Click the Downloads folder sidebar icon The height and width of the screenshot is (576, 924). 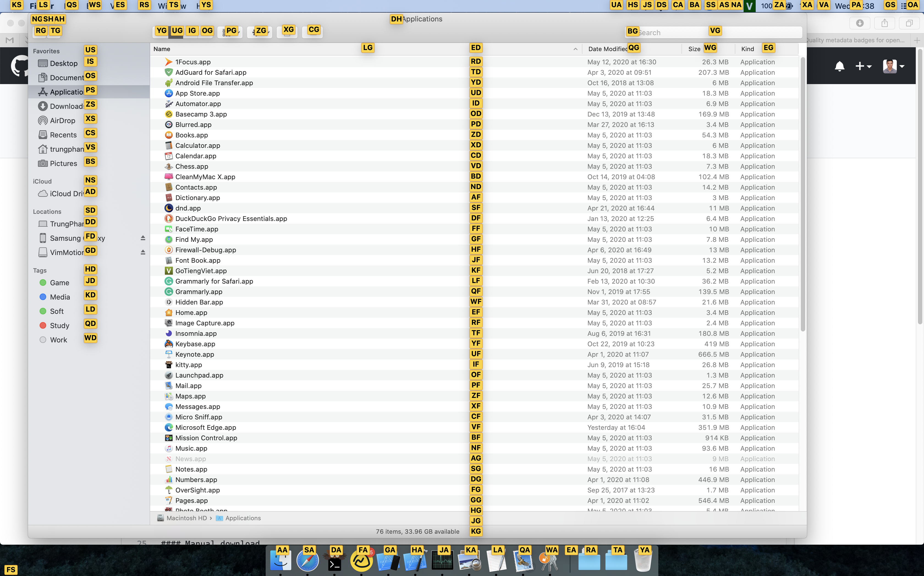pyautogui.click(x=43, y=106)
